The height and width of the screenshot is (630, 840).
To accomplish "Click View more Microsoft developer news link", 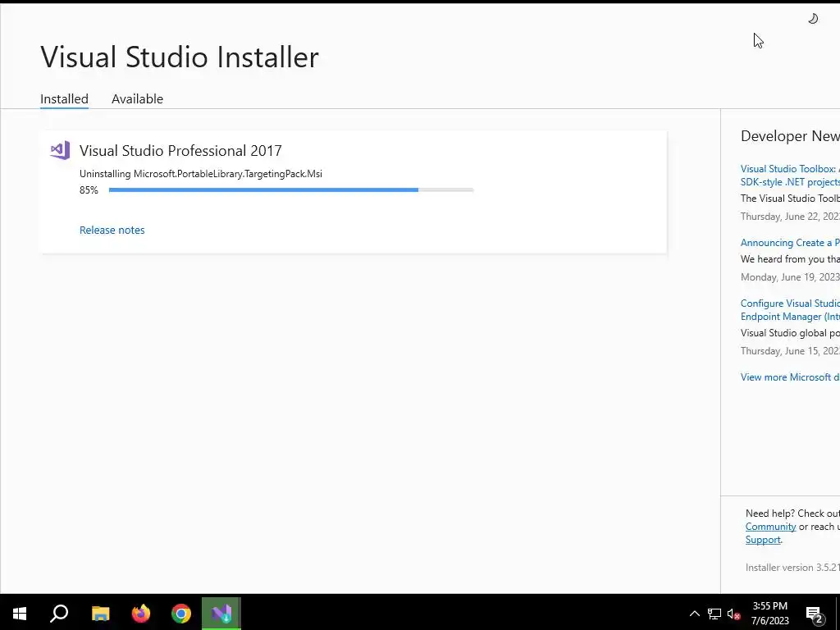I will pos(790,377).
